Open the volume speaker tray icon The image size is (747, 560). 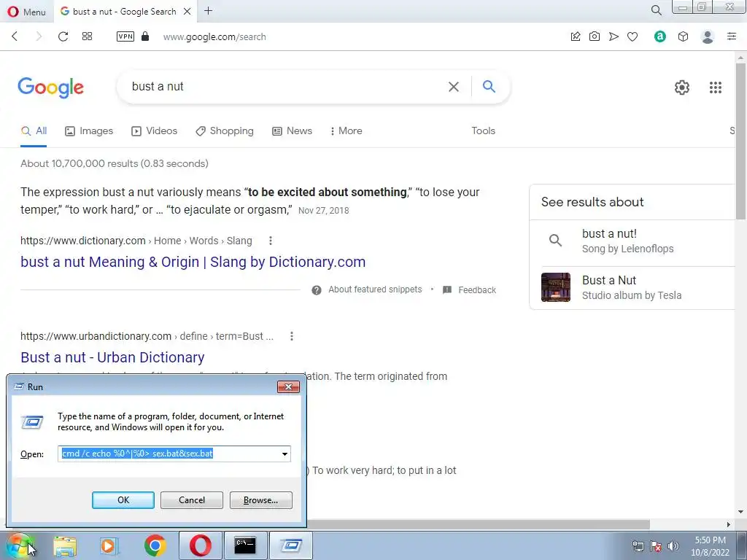click(673, 546)
